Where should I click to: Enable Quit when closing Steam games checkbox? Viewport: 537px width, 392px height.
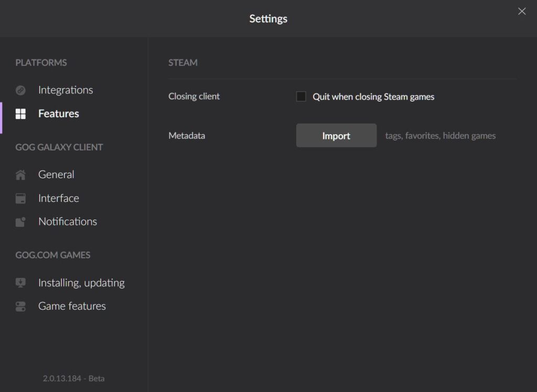(x=301, y=96)
